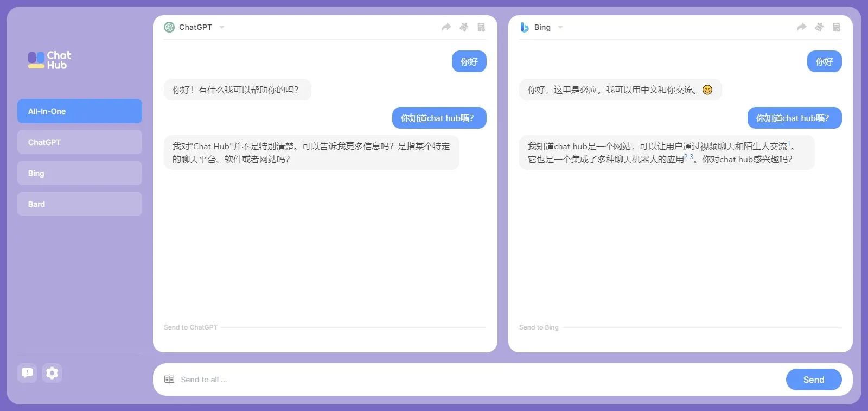This screenshot has height=411, width=868.
Task: Open settings gear in sidebar
Action: tap(52, 373)
